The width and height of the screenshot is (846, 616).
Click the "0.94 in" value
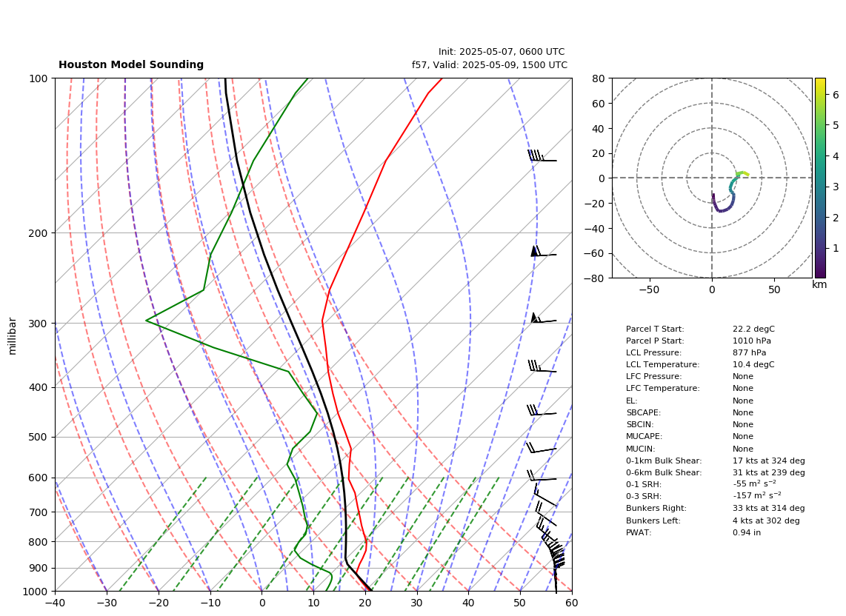[x=747, y=532]
